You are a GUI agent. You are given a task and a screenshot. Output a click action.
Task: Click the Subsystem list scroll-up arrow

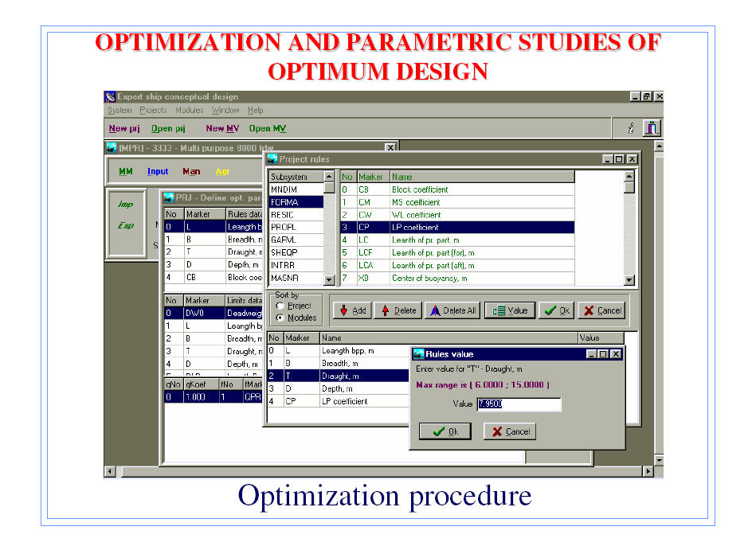329,176
